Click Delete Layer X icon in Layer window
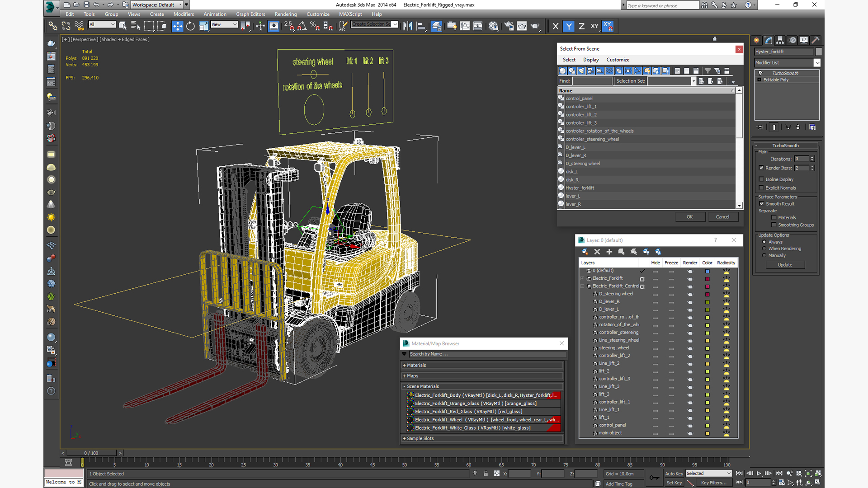This screenshot has height=488, width=868. [597, 252]
